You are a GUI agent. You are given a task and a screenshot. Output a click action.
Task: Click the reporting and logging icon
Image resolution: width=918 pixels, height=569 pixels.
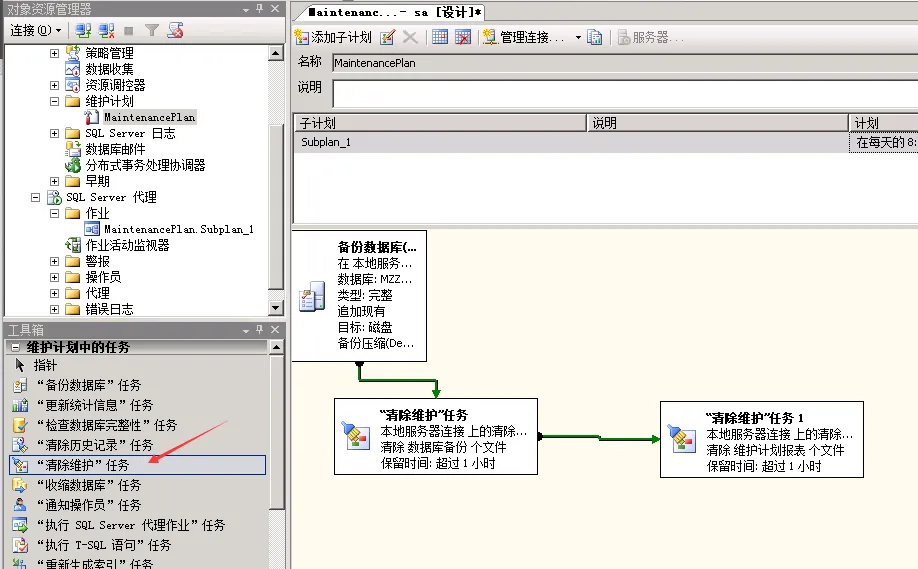(595, 37)
